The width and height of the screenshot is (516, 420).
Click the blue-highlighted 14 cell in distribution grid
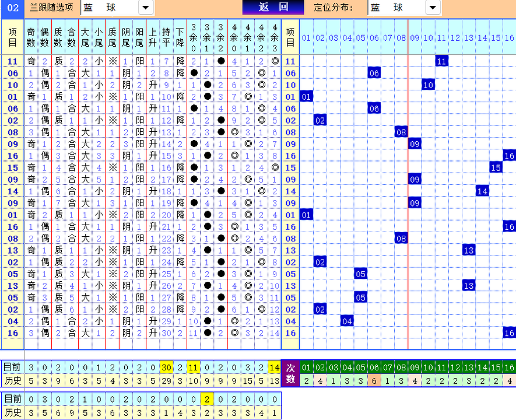coord(482,191)
